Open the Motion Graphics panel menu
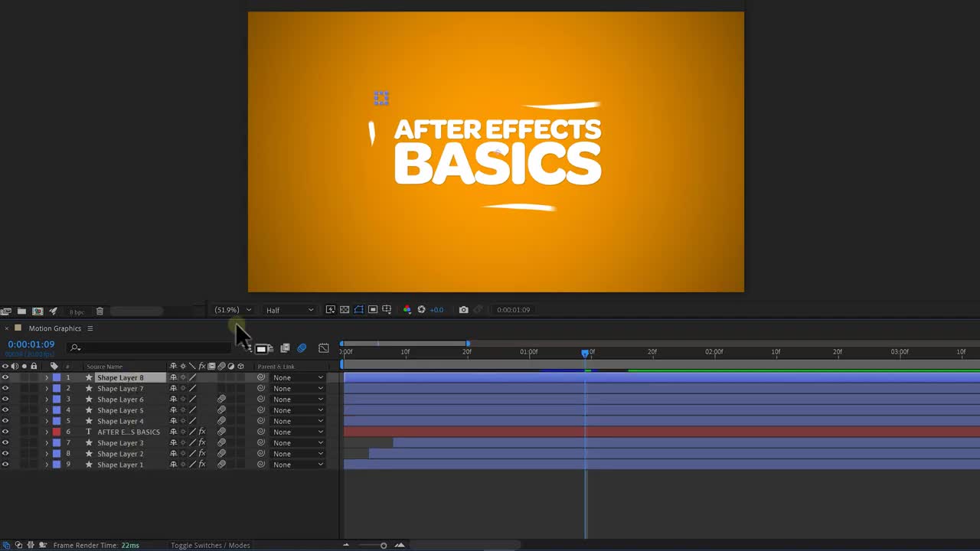The image size is (980, 551). click(90, 328)
